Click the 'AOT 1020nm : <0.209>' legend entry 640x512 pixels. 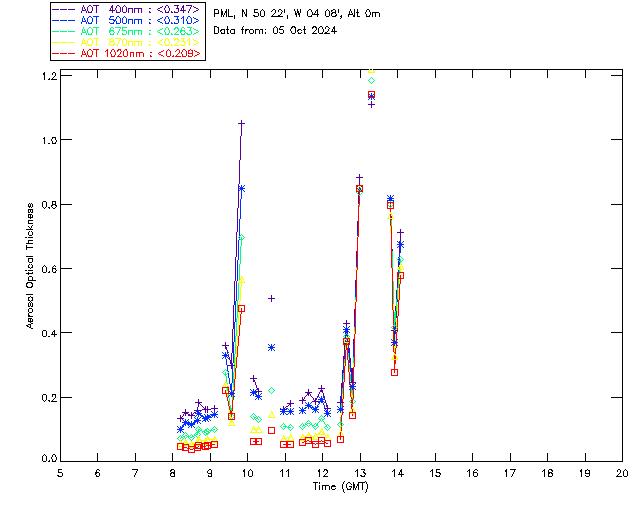(x=127, y=53)
